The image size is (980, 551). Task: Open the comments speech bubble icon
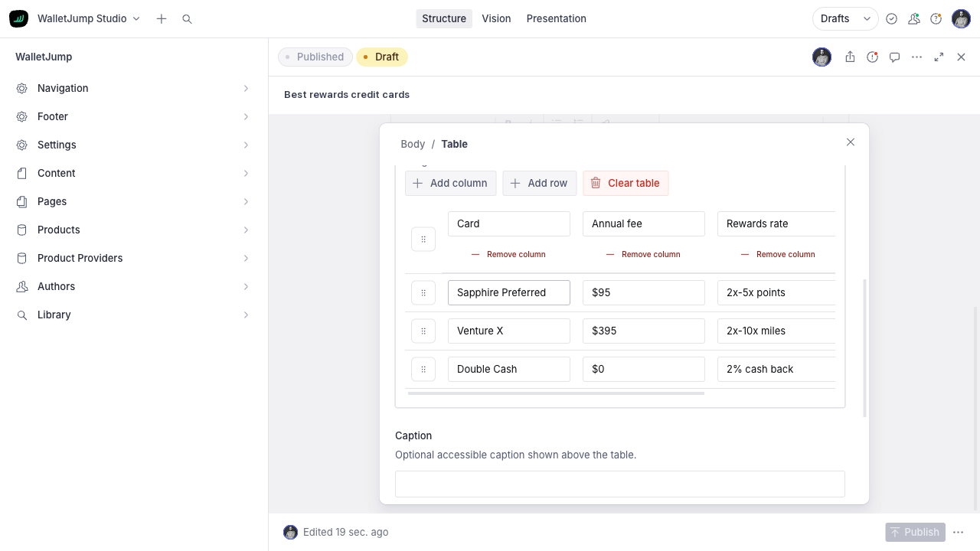click(x=894, y=57)
